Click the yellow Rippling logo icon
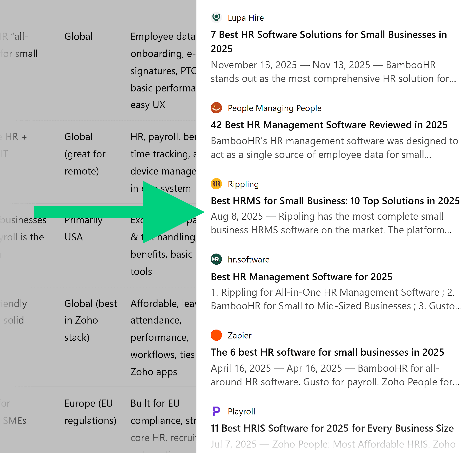Image resolution: width=476 pixels, height=453 pixels. (216, 184)
